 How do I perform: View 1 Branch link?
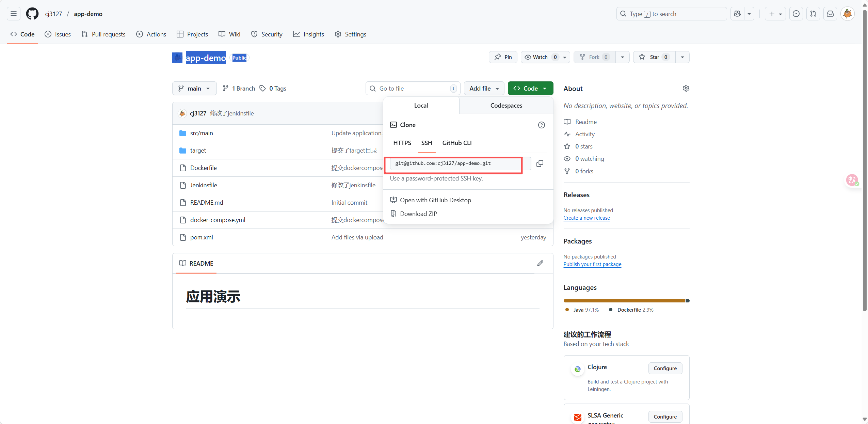(239, 88)
